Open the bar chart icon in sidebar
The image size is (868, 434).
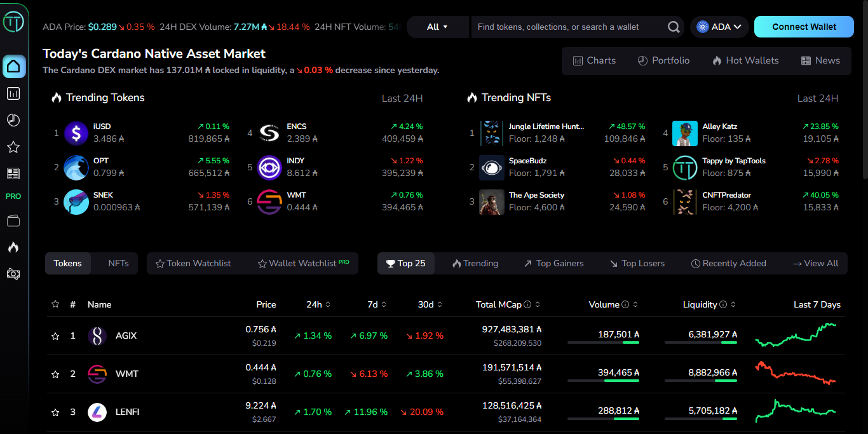13,93
